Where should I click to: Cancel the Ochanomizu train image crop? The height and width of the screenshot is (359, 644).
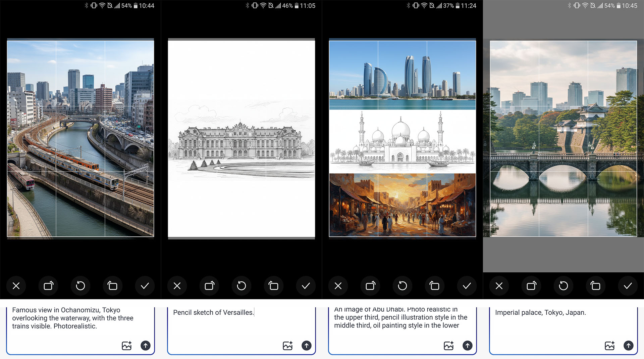click(x=16, y=286)
